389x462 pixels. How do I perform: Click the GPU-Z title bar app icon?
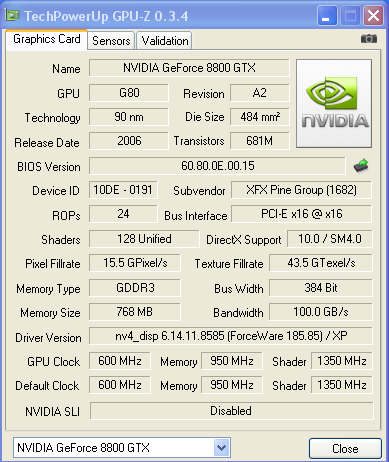[13, 15]
